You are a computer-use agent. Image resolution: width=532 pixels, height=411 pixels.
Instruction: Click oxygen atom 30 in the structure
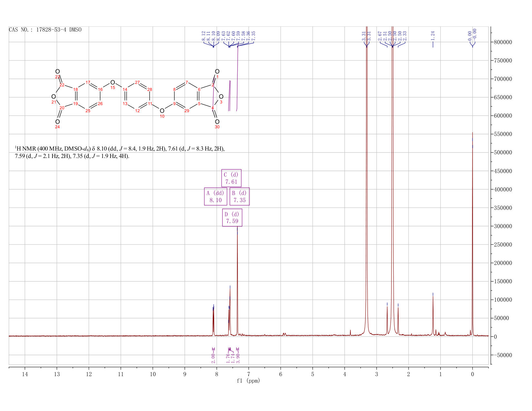tap(217, 122)
